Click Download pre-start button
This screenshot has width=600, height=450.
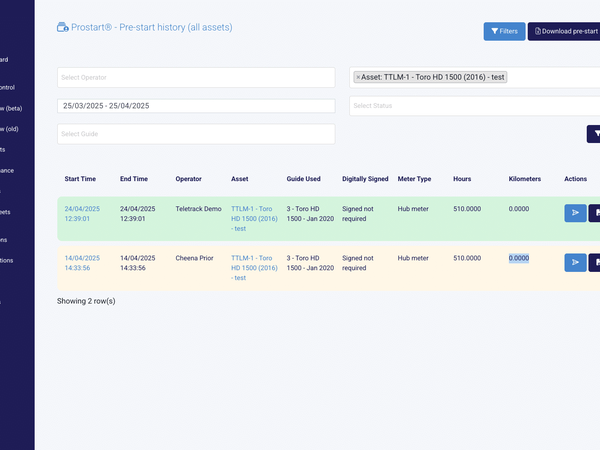click(x=564, y=31)
